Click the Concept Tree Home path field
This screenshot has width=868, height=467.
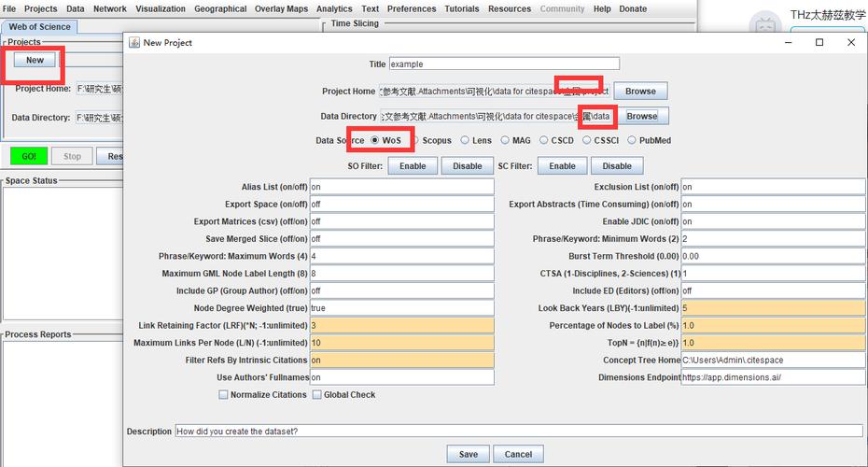coord(774,360)
